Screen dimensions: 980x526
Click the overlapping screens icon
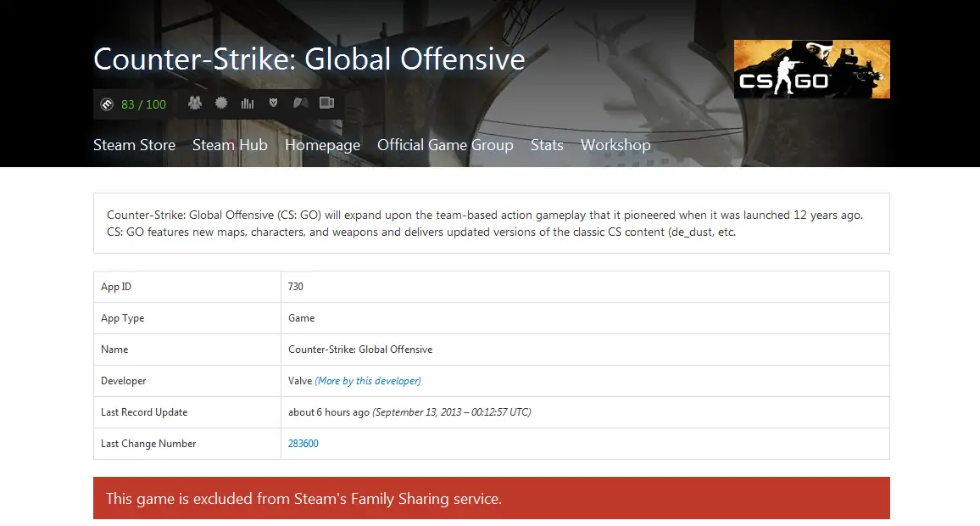point(327,103)
